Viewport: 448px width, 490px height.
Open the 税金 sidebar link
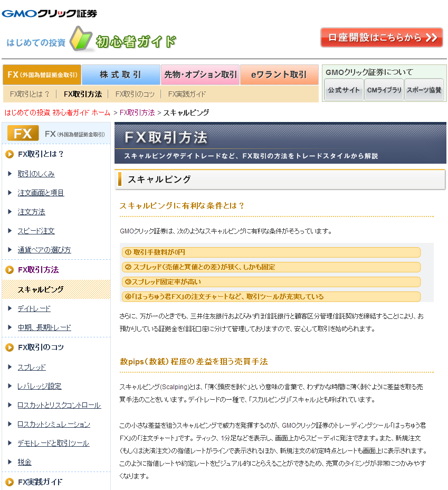(x=24, y=462)
